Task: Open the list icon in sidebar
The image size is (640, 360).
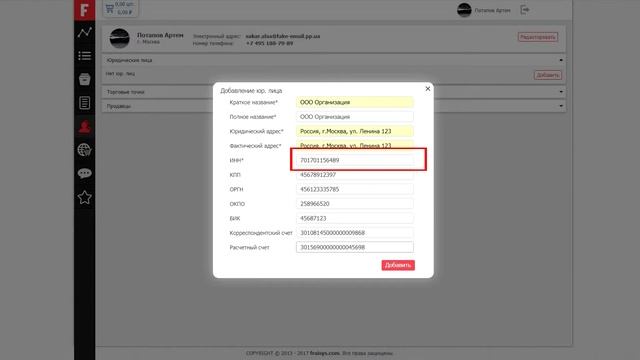Action: click(84, 56)
